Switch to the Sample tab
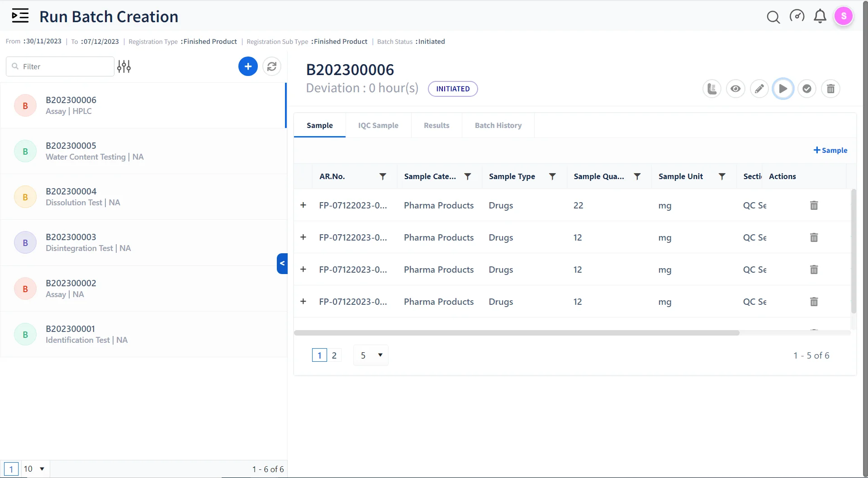Viewport: 868px width, 478px height. tap(319, 125)
